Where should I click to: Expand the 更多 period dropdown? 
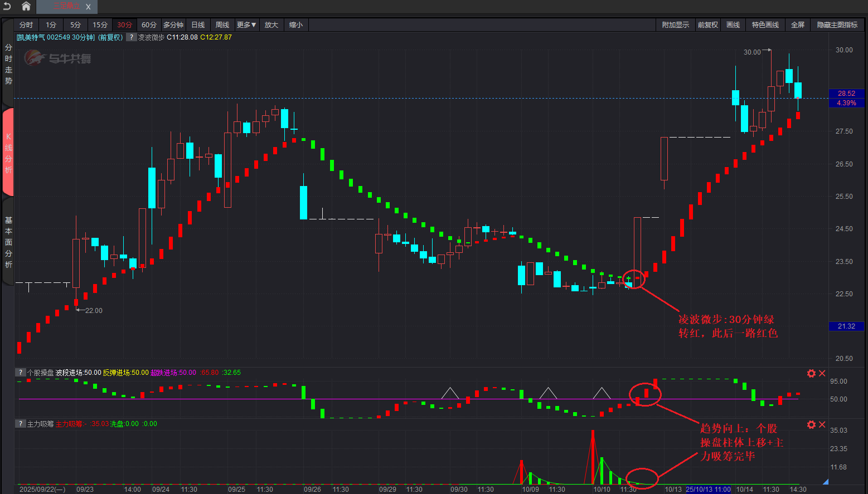point(246,25)
